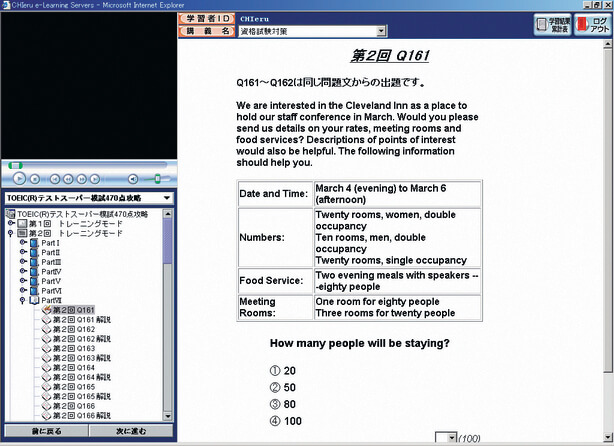
Task: Click the page icon for 第2回 Q161
Action: (x=47, y=310)
